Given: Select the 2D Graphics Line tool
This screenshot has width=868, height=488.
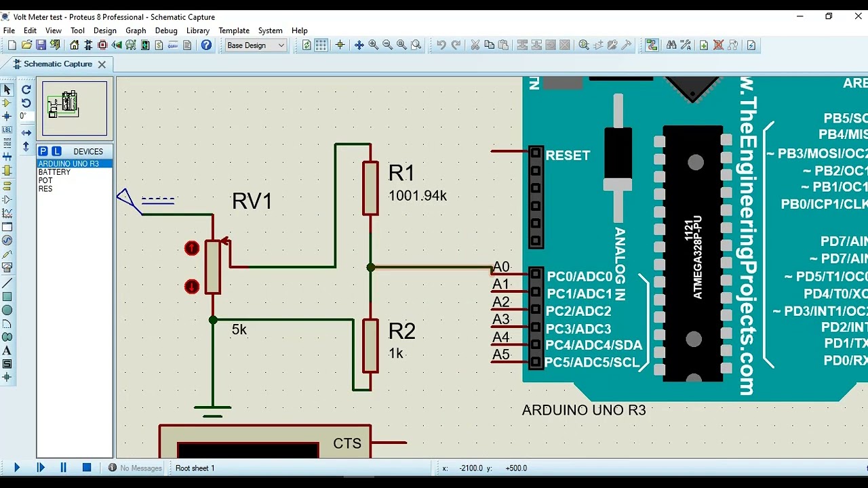Looking at the screenshot, I should 7,283.
